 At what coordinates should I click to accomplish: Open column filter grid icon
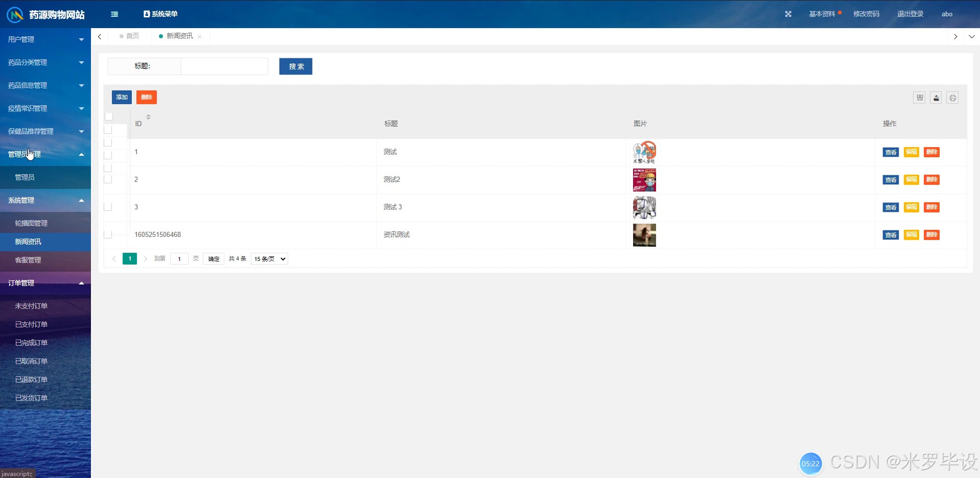tap(920, 98)
